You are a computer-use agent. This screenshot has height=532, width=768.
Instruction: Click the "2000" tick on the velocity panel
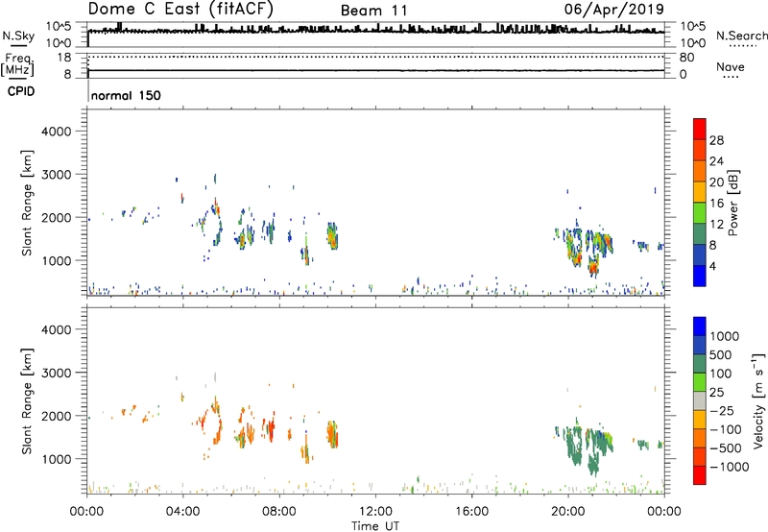57,416
